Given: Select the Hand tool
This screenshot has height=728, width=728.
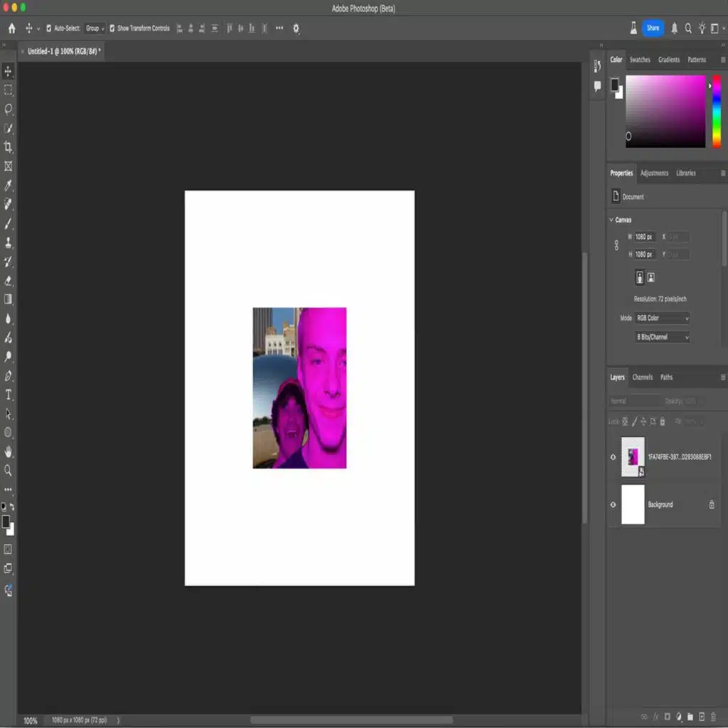Looking at the screenshot, I should (x=9, y=451).
